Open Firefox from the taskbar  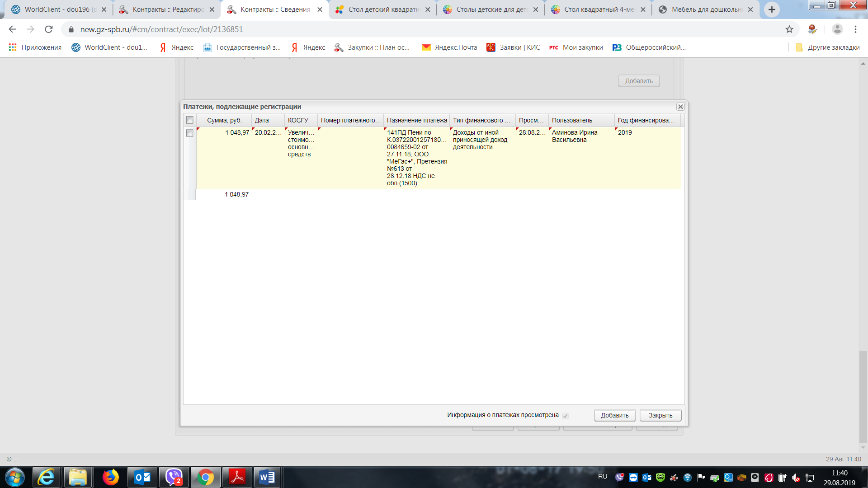pyautogui.click(x=111, y=477)
